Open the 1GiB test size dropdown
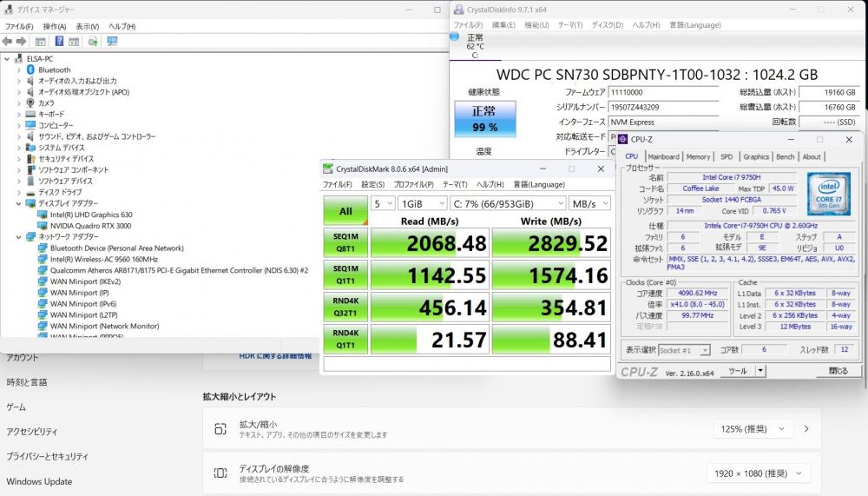This screenshot has width=868, height=496. 423,204
